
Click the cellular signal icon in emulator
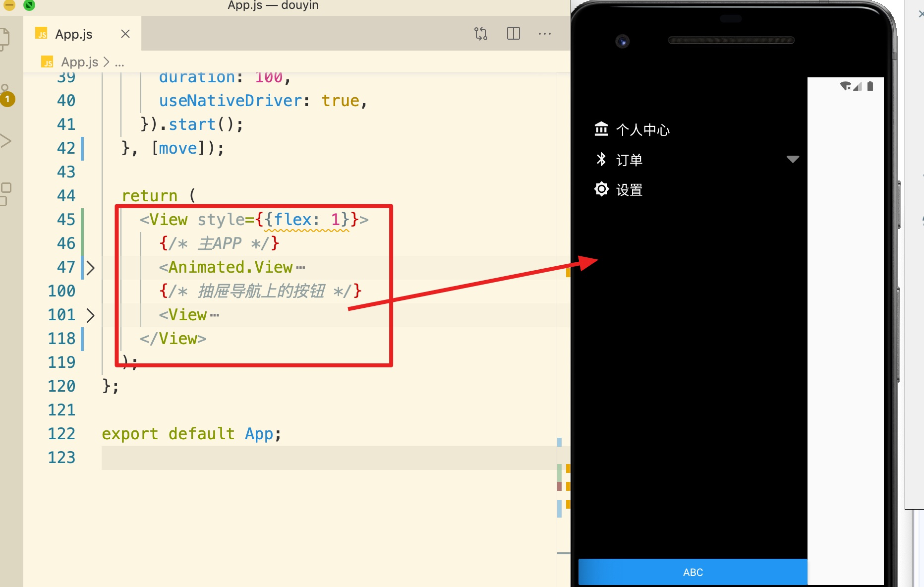coord(858,86)
